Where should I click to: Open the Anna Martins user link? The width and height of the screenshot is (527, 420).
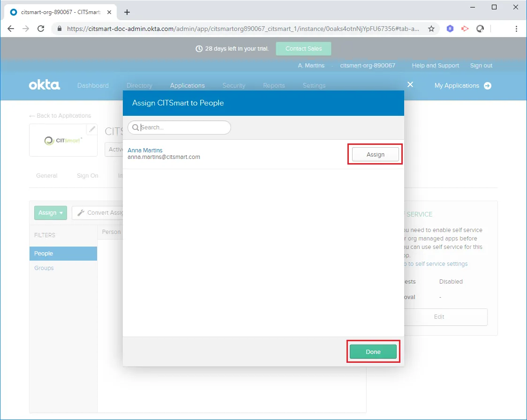tap(145, 150)
